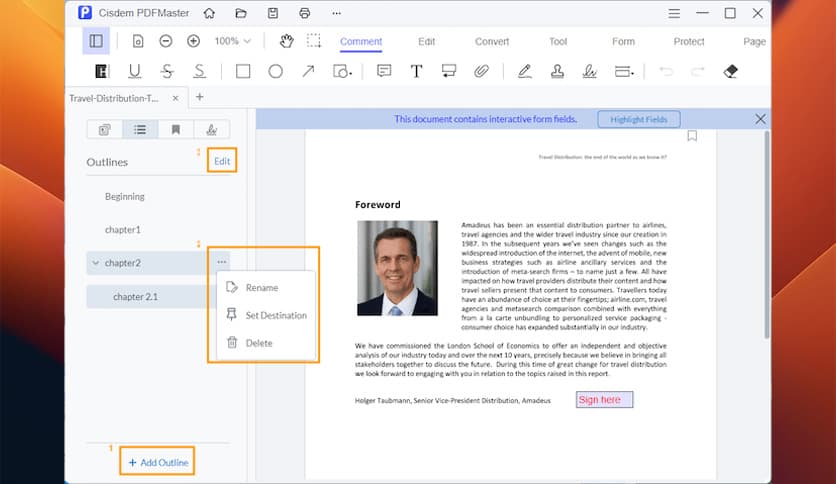Click the page fit icon
Image resolution: width=836 pixels, height=484 pixels.
tap(138, 41)
